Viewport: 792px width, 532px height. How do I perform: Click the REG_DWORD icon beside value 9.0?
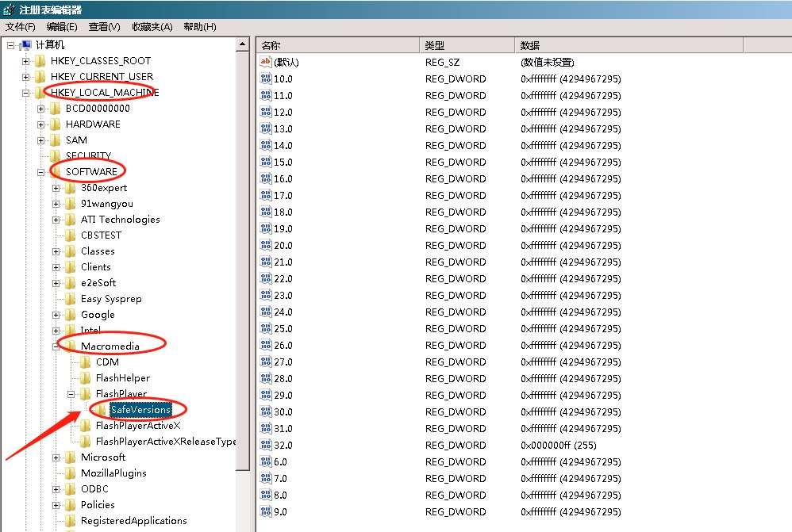[266, 511]
